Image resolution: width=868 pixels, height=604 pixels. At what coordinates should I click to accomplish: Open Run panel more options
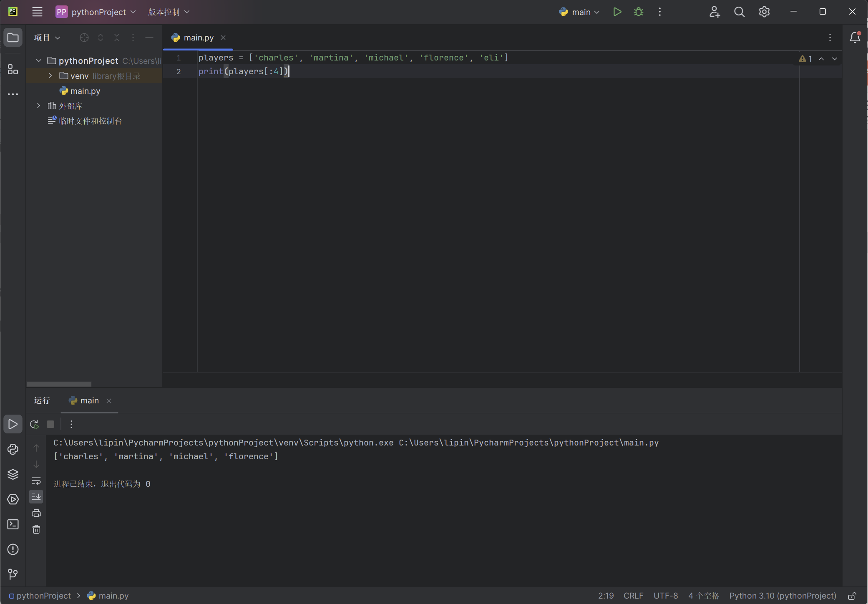71,424
